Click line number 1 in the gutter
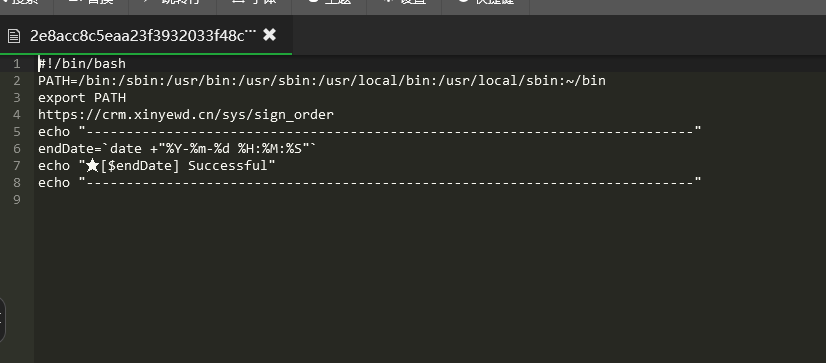The width and height of the screenshot is (826, 363). (17, 64)
